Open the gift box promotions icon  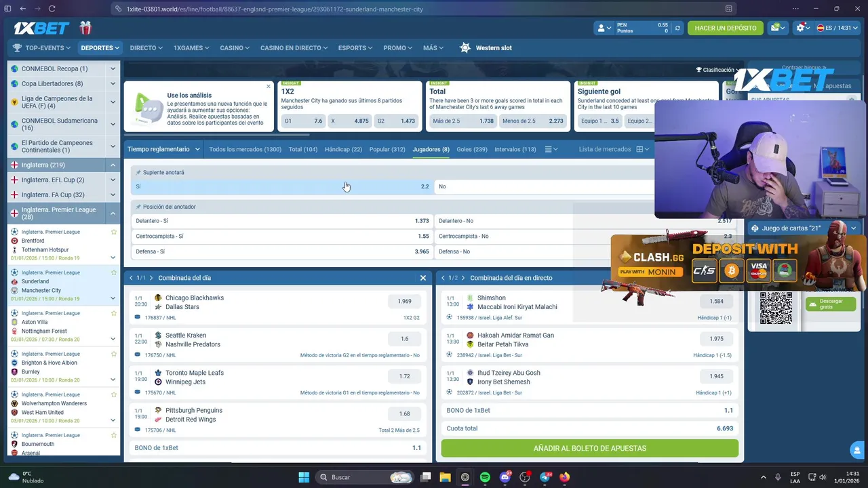(x=85, y=28)
